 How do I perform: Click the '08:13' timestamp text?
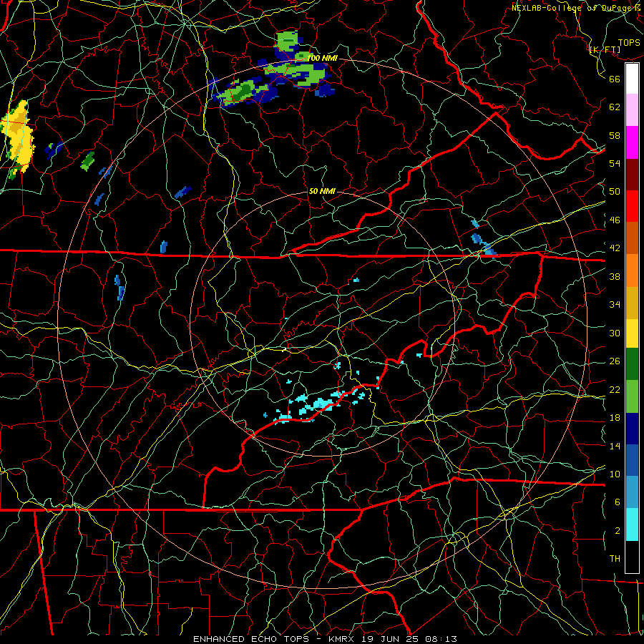440,639
